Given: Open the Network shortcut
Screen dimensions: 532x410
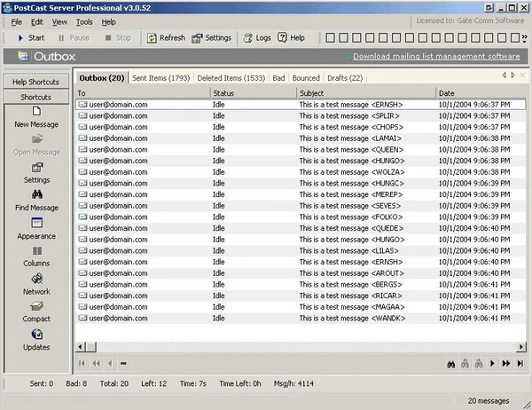Looking at the screenshot, I should pyautogui.click(x=36, y=285).
